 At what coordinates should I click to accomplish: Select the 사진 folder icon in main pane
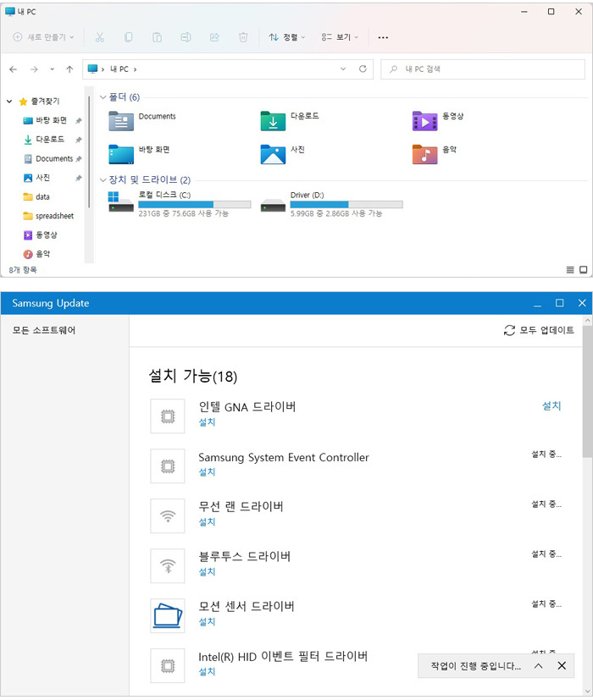[x=273, y=154]
